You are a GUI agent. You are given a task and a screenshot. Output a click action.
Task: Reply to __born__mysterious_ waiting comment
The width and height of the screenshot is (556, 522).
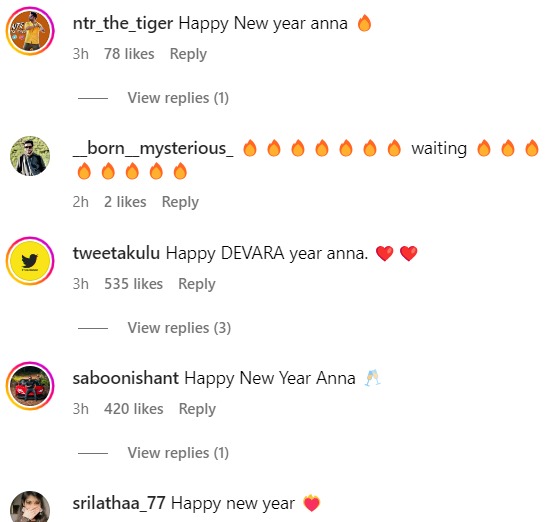pos(180,202)
